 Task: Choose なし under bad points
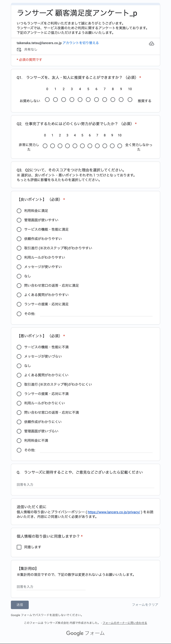click(x=19, y=366)
